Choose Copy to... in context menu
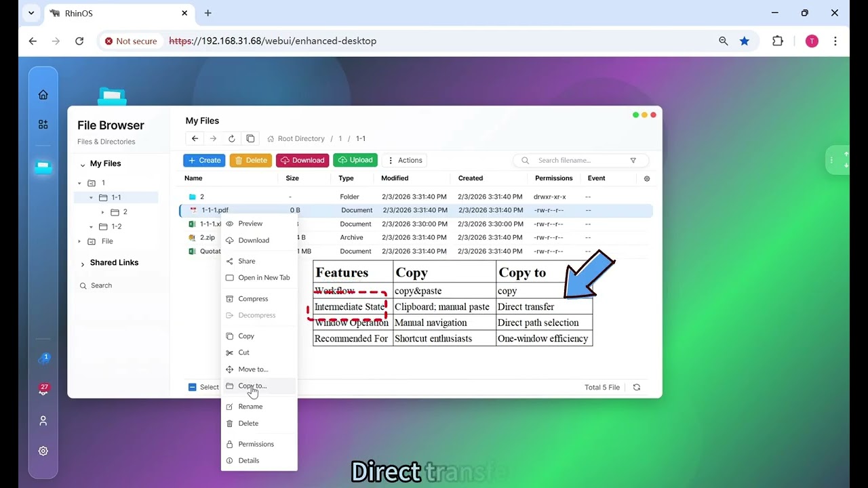Screen dimensions: 868x488 pos(259,386)
